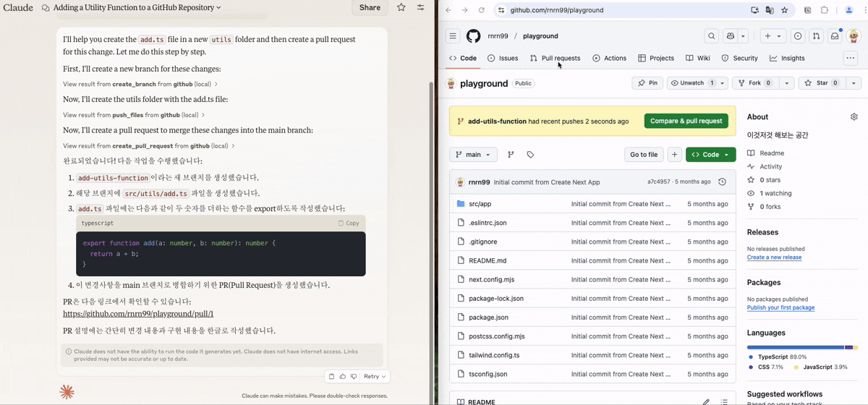Open README outline list icon
This screenshot has width=868, height=405.
[x=724, y=401]
